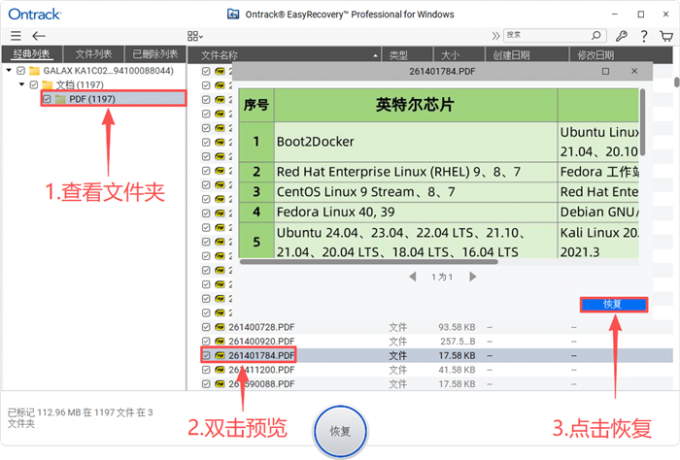The image size is (680, 460).
Task: Click the 文档 folder icon
Action: coord(47,85)
